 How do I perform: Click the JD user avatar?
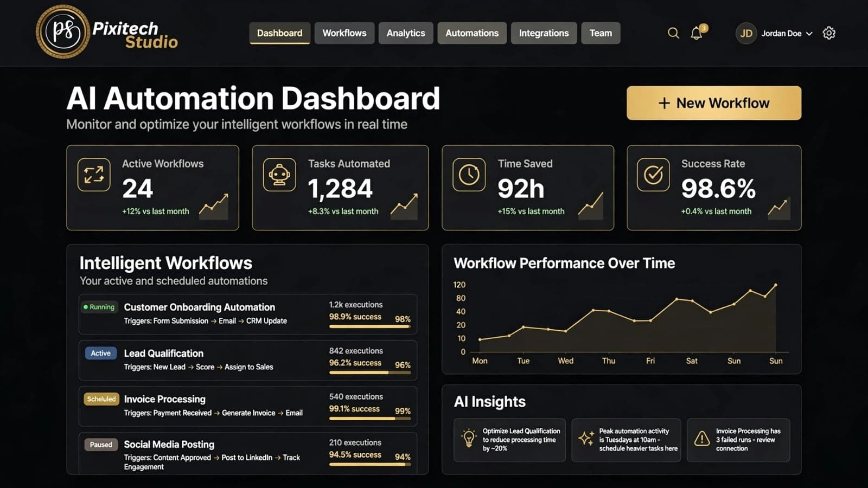point(746,33)
